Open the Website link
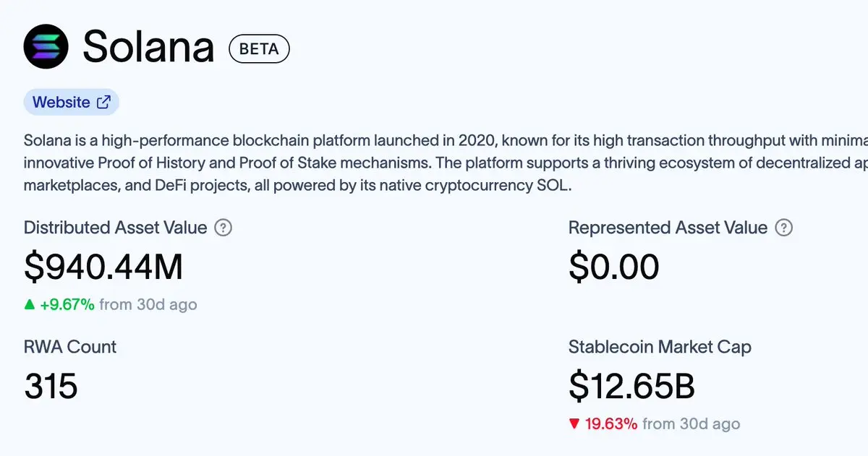Image resolution: width=868 pixels, height=456 pixels. pyautogui.click(x=61, y=102)
